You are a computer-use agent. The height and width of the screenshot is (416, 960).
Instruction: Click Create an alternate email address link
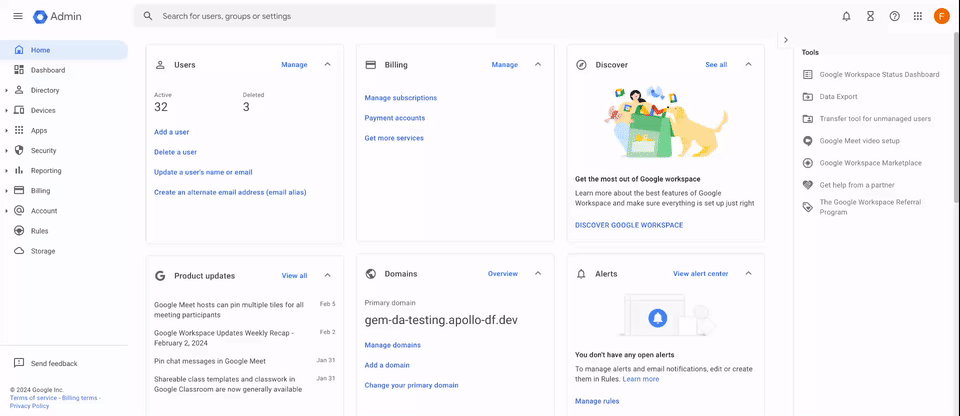(230, 192)
